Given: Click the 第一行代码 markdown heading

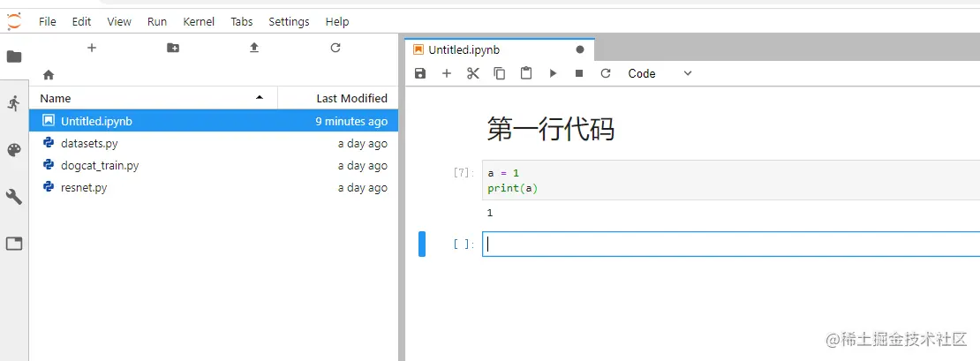Looking at the screenshot, I should tap(551, 129).
